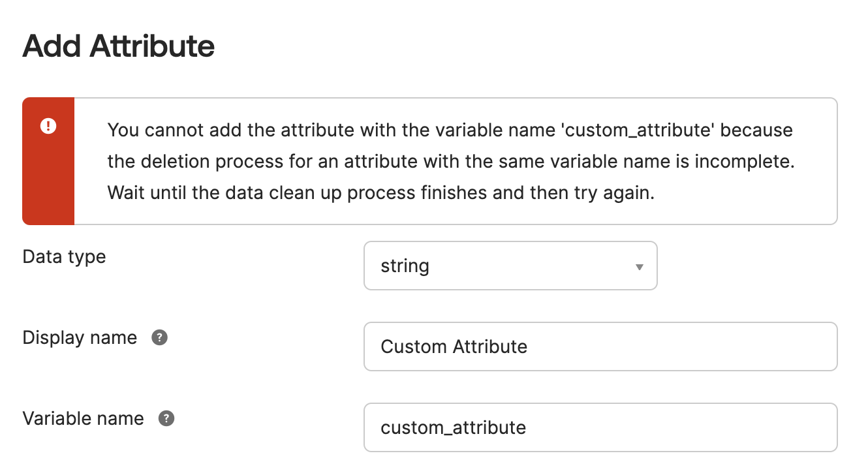Screen dimensions: 868x462
Task: Click the Add Attribute heading
Action: [118, 46]
